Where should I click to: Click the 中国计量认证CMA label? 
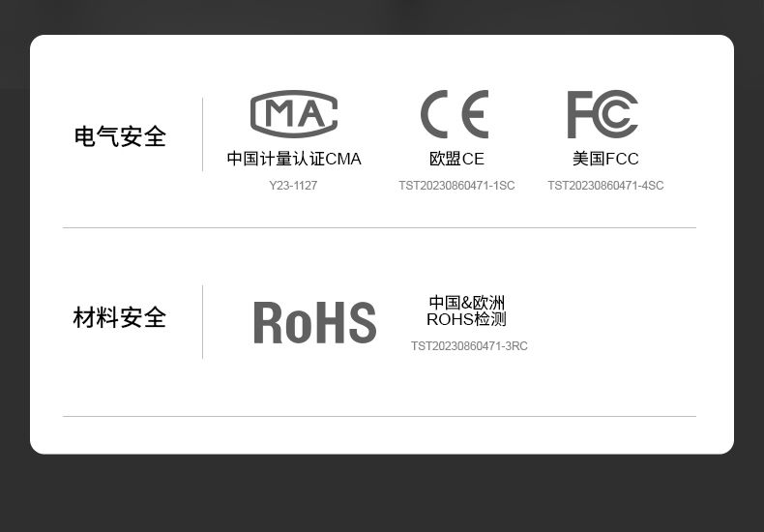point(294,159)
